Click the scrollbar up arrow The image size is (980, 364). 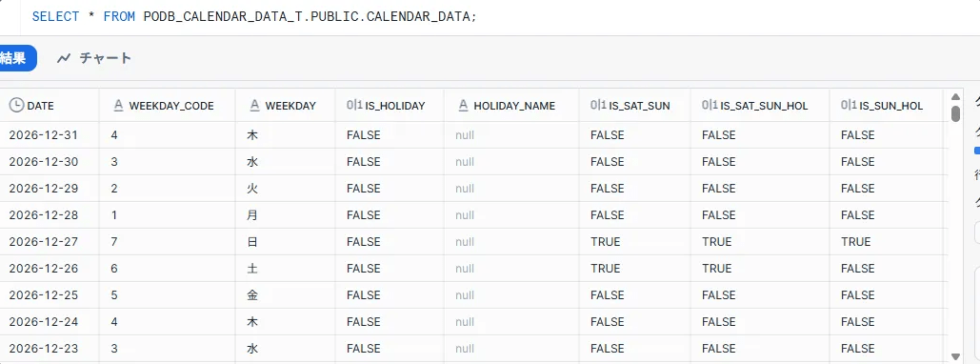955,97
